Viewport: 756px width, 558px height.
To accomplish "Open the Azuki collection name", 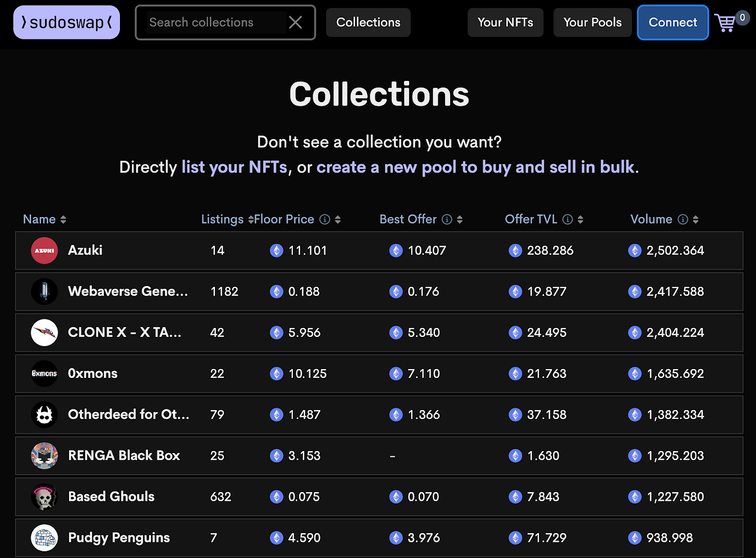I will pos(85,250).
